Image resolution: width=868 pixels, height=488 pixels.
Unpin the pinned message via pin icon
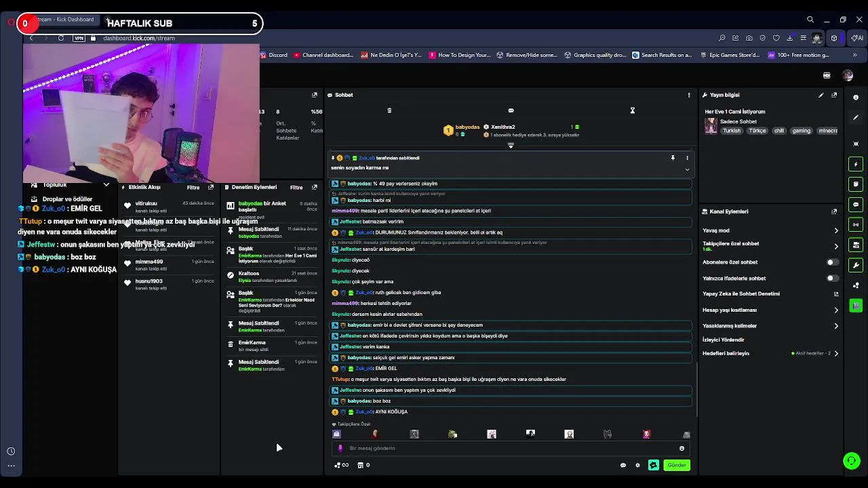[x=673, y=158]
